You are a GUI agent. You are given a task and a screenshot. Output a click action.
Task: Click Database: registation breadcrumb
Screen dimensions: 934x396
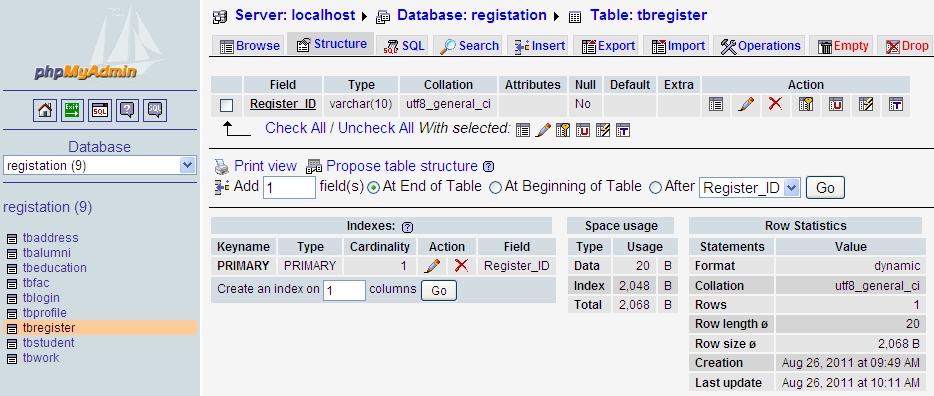click(x=472, y=15)
